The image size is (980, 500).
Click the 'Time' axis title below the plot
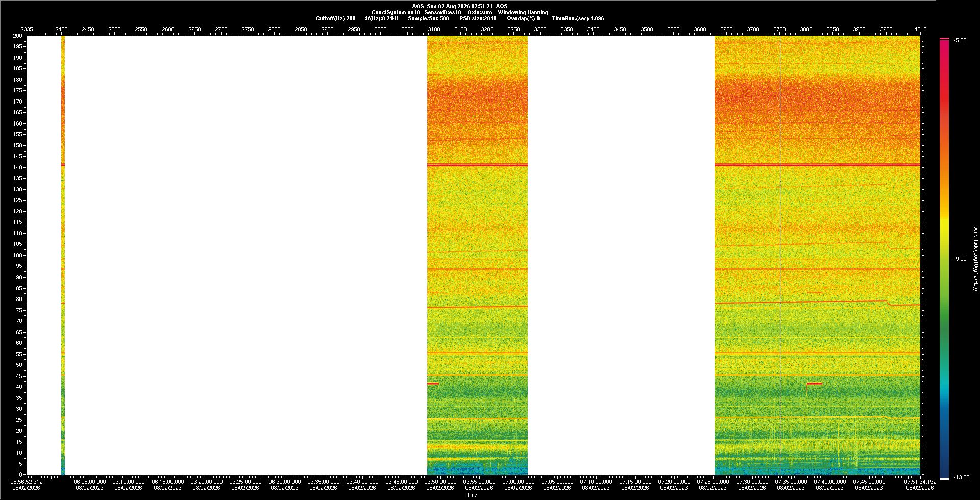(472, 495)
